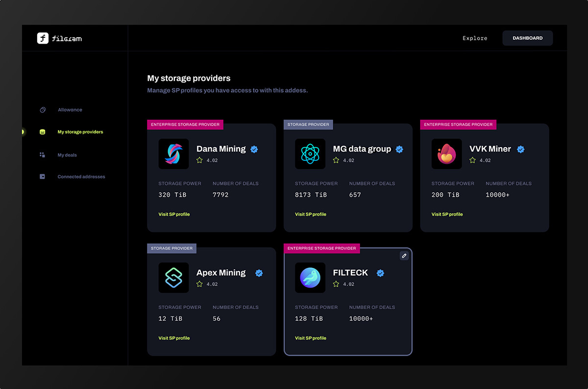The image size is (588, 389).
Task: Click the Enterprise Storage Provider tag on Dana Mining
Action: coord(185,125)
